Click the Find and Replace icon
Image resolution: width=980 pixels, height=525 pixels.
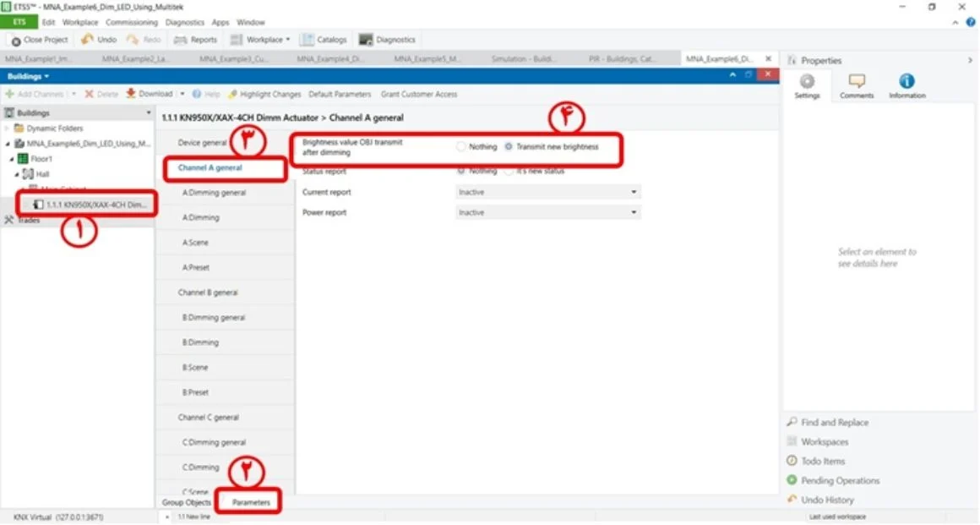[792, 422]
